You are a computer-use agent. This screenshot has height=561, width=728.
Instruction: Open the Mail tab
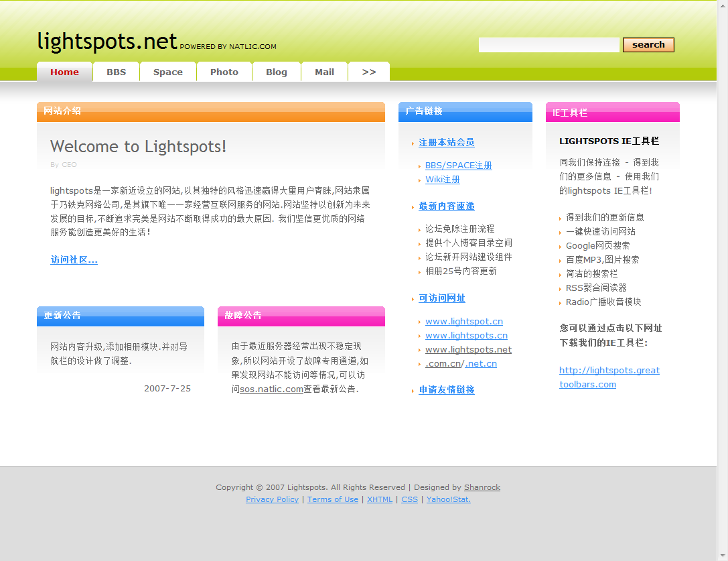coord(325,72)
